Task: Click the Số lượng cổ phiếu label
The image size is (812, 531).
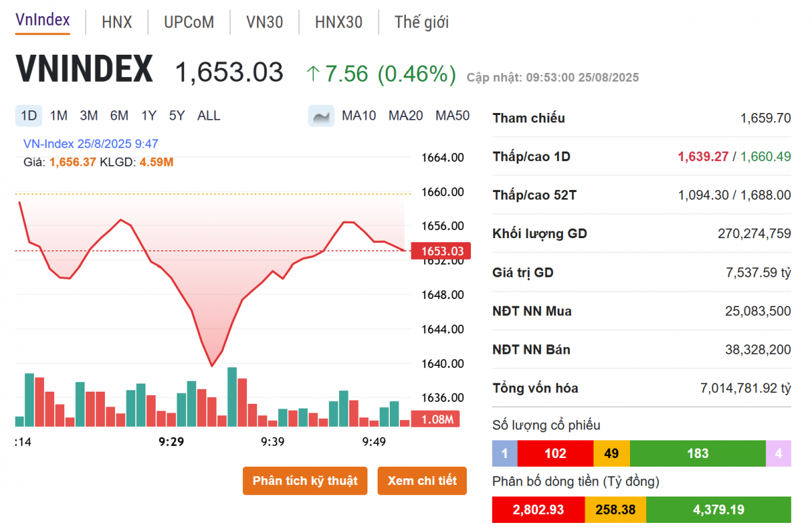Action: click(546, 425)
